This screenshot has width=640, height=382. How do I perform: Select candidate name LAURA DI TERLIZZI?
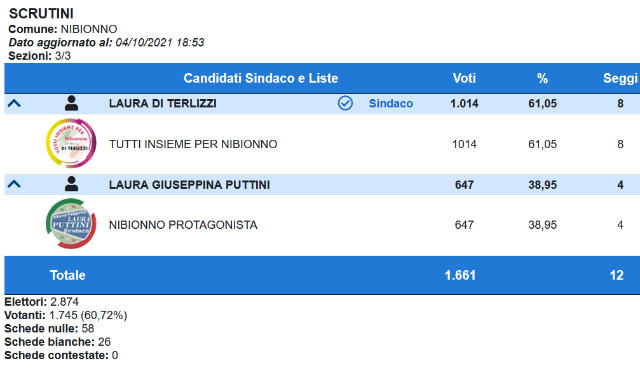tap(162, 103)
